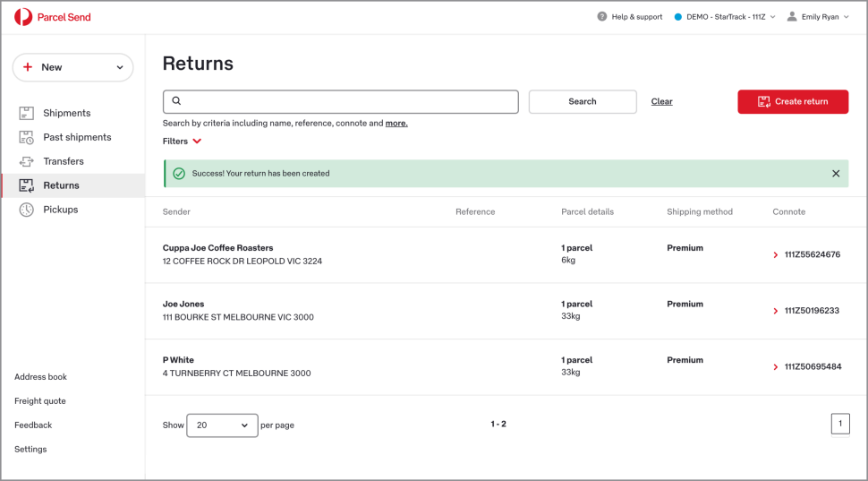Open the New dropdown button
Screen dimensions: 868x481
[x=72, y=67]
